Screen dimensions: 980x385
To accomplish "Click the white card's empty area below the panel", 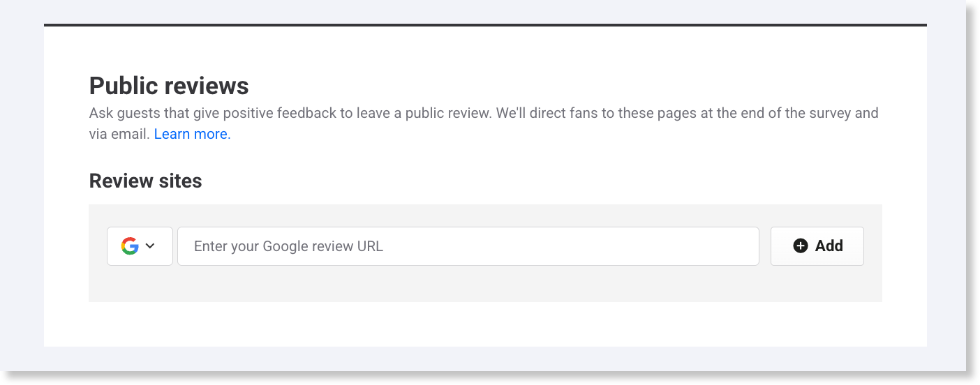I will point(485,325).
